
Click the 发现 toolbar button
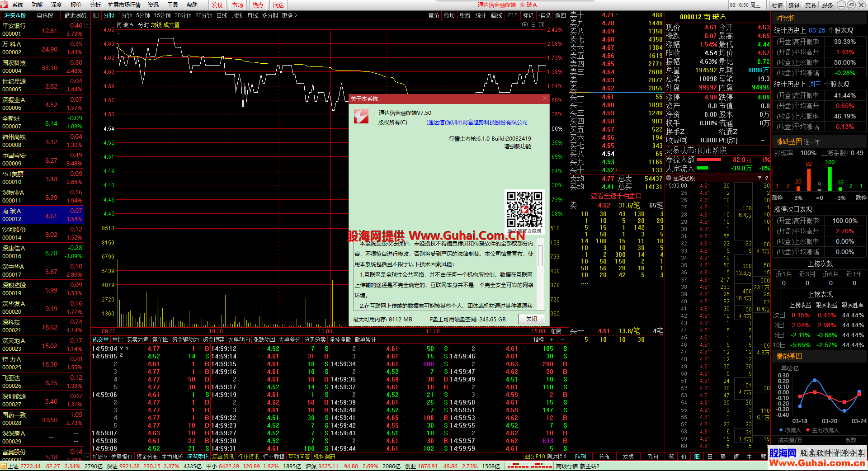coord(217,5)
